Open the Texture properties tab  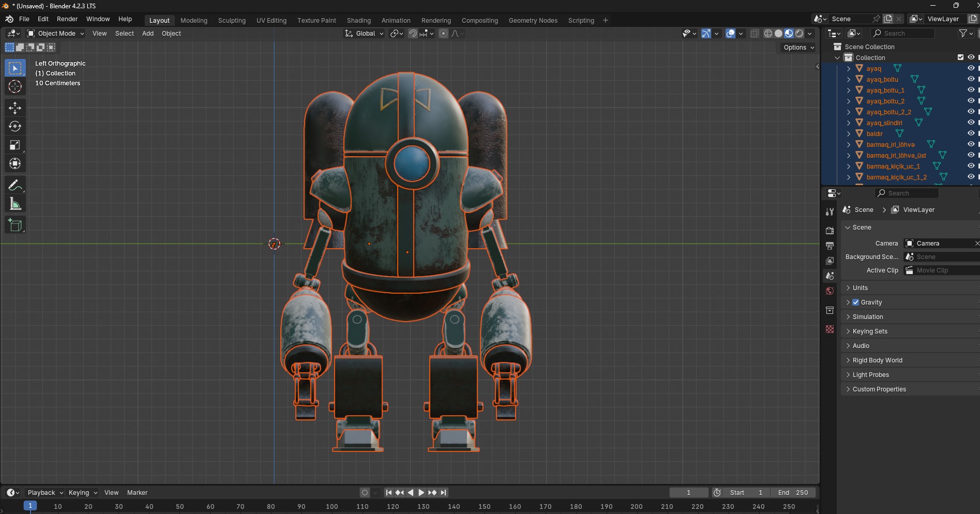point(830,329)
